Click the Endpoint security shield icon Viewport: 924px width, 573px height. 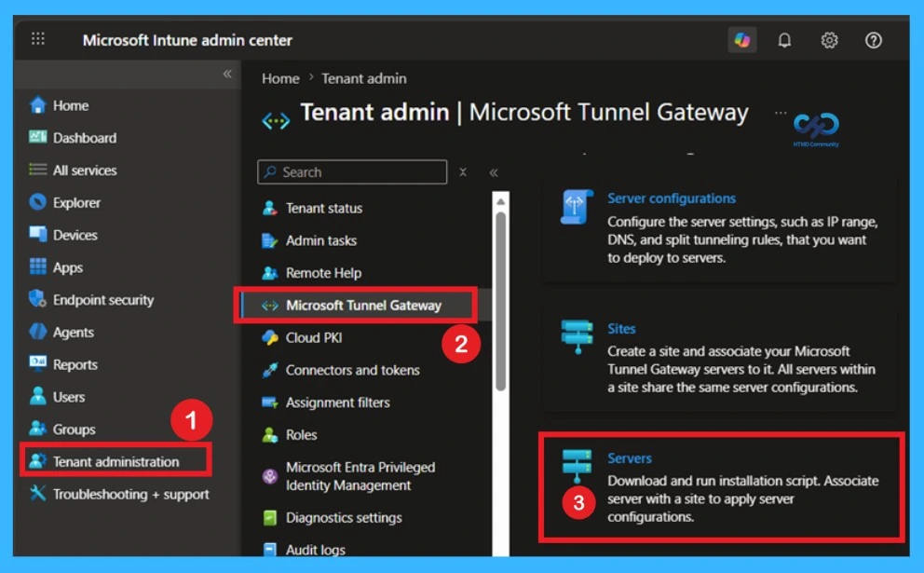click(x=37, y=299)
